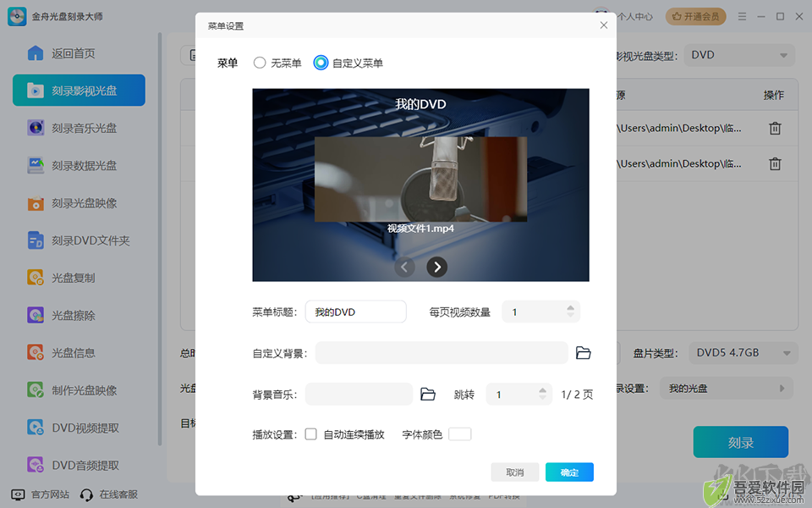The image size is (812, 508).
Task: Click the 自定义背景 path field
Action: [x=442, y=353]
